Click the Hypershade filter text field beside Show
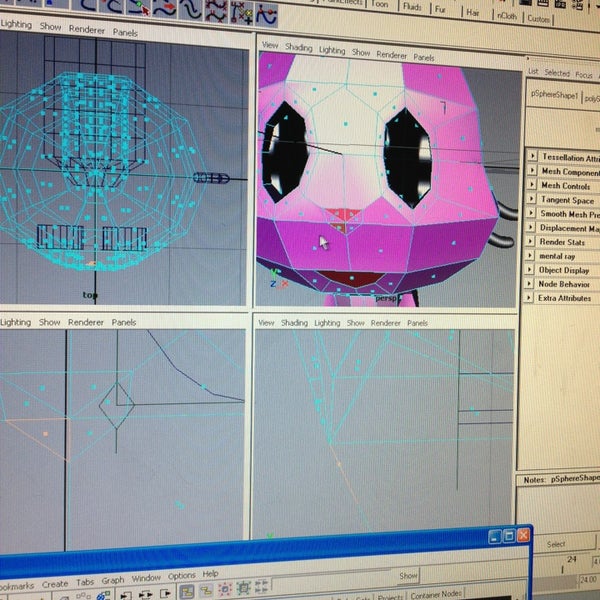The height and width of the screenshot is (600, 600). pos(334,581)
